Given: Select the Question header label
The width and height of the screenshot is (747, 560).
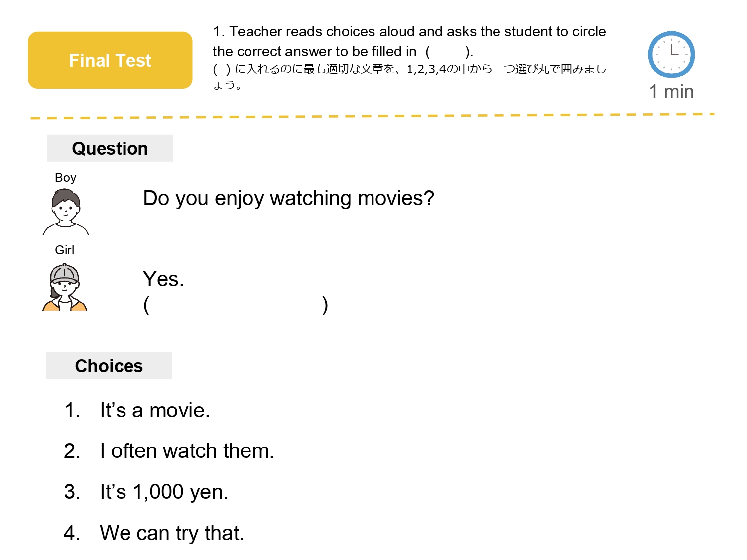Looking at the screenshot, I should [x=110, y=148].
